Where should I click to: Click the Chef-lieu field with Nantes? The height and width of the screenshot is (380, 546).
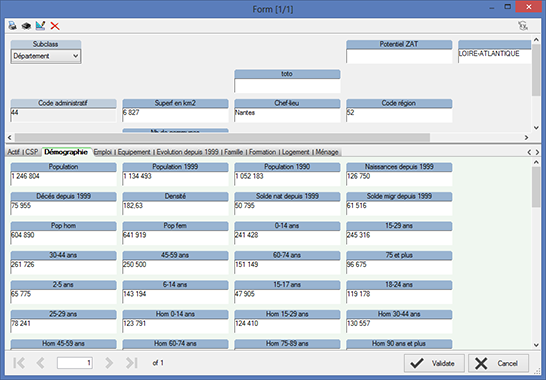pyautogui.click(x=287, y=115)
